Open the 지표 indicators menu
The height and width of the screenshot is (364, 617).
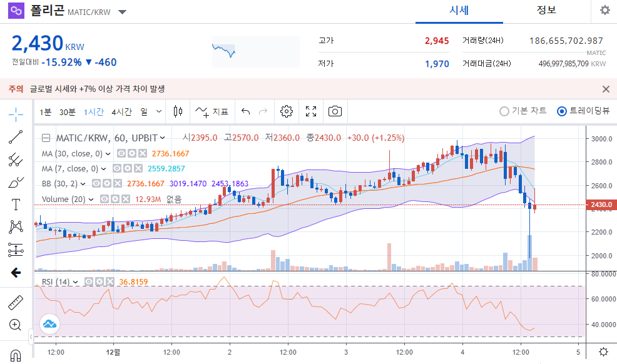click(212, 111)
